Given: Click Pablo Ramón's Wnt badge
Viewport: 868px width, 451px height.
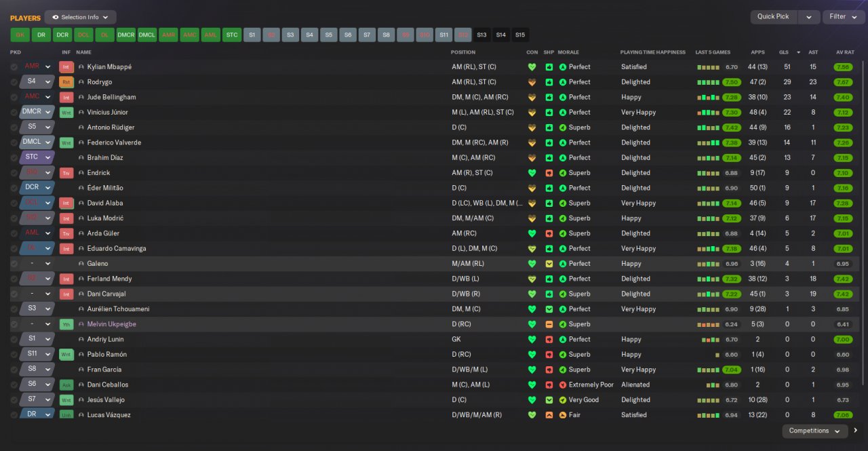Looking at the screenshot, I should tap(66, 355).
